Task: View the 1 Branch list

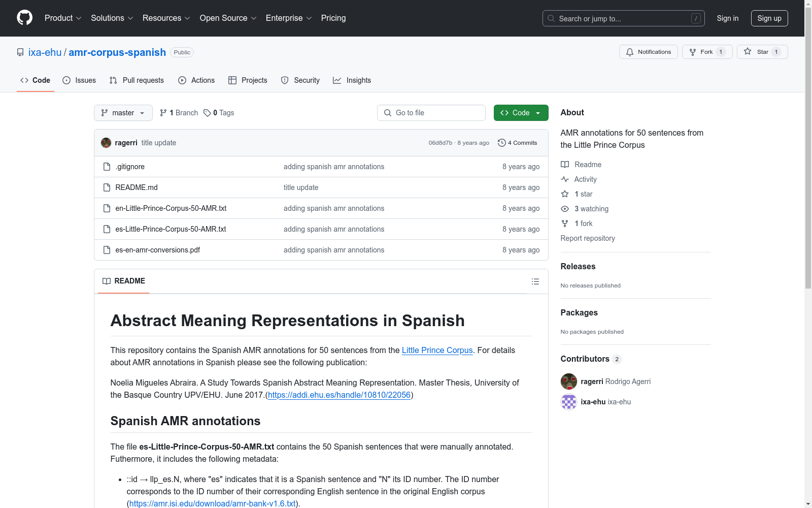Action: point(179,113)
